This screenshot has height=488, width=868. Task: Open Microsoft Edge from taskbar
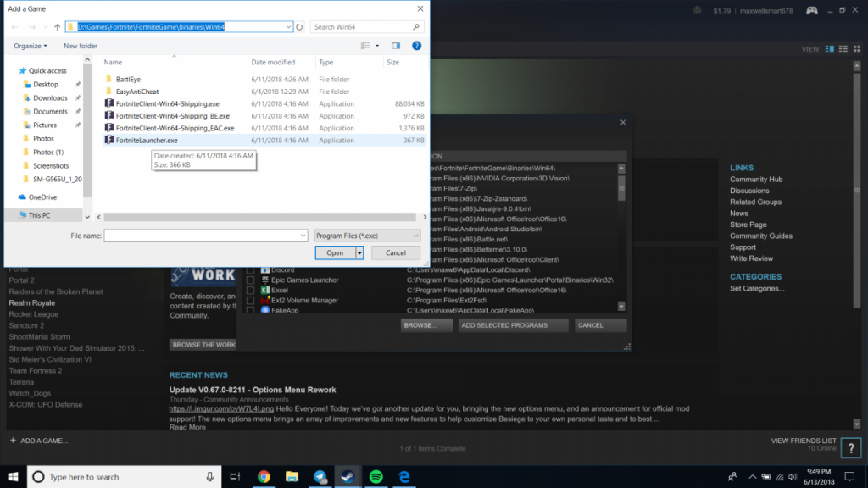pos(404,476)
